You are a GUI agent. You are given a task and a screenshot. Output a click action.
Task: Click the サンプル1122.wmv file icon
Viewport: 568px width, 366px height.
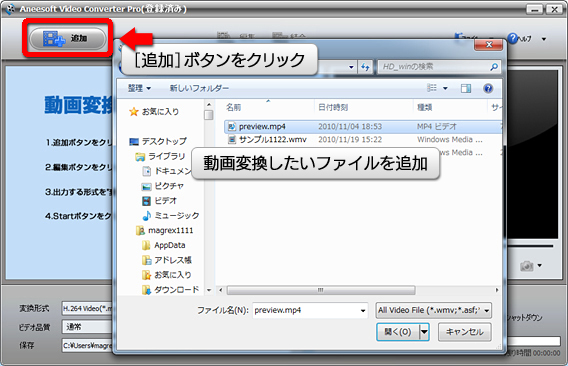click(232, 140)
